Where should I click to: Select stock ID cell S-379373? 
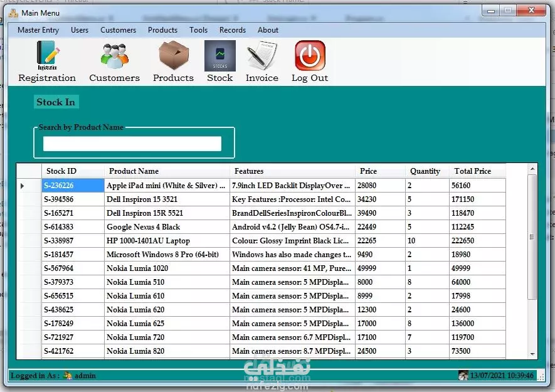pyautogui.click(x=73, y=282)
